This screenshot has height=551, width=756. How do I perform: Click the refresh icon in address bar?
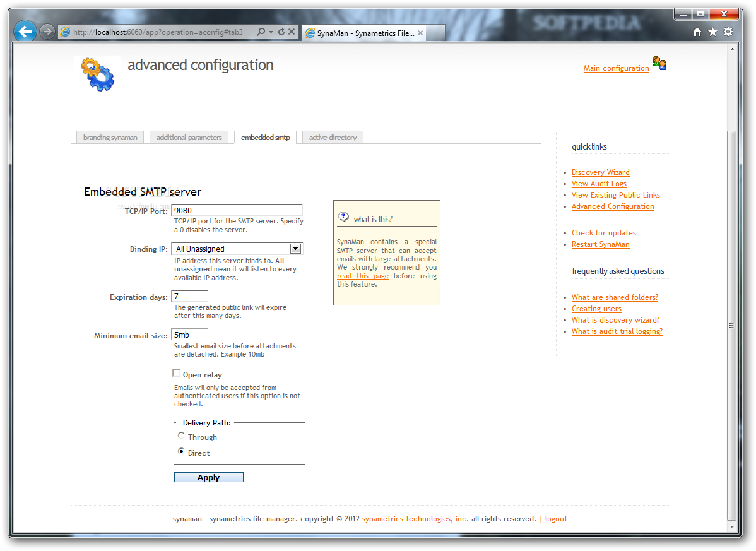pyautogui.click(x=281, y=32)
